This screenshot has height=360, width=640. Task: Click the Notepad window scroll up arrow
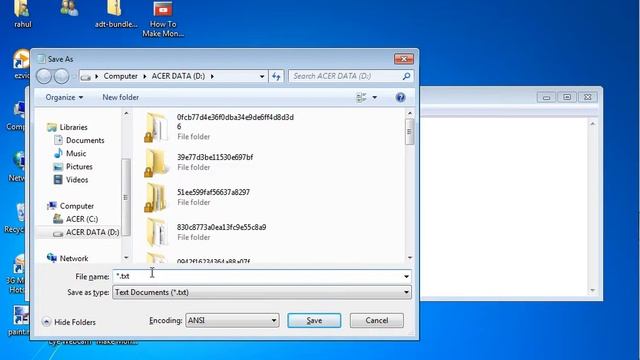click(593, 123)
